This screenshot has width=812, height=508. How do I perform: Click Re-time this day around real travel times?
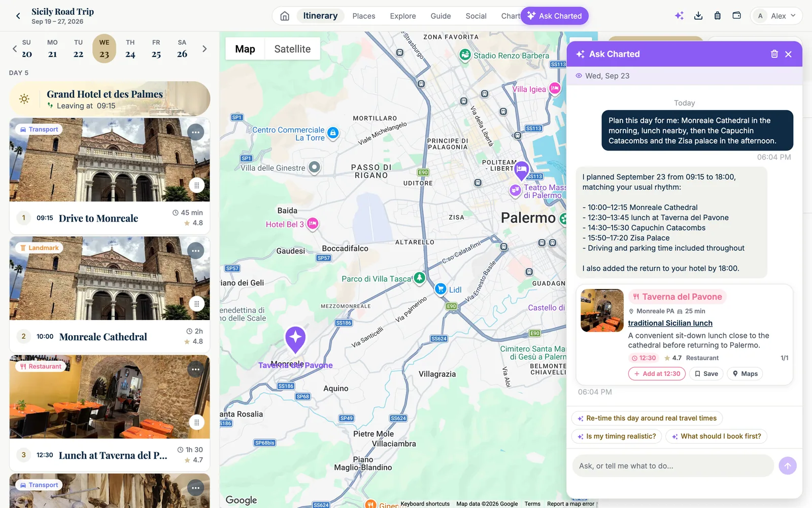pos(647,418)
